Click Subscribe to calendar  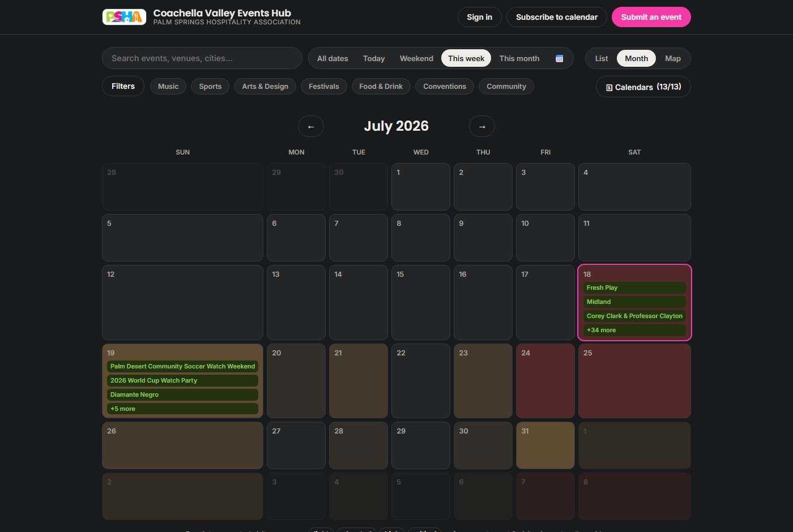pos(557,17)
